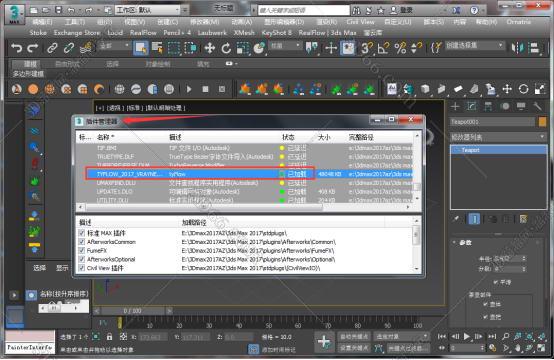Image resolution: width=554 pixels, height=360 pixels.
Task: Toggle the Angle Snap icon
Action: 383,48
